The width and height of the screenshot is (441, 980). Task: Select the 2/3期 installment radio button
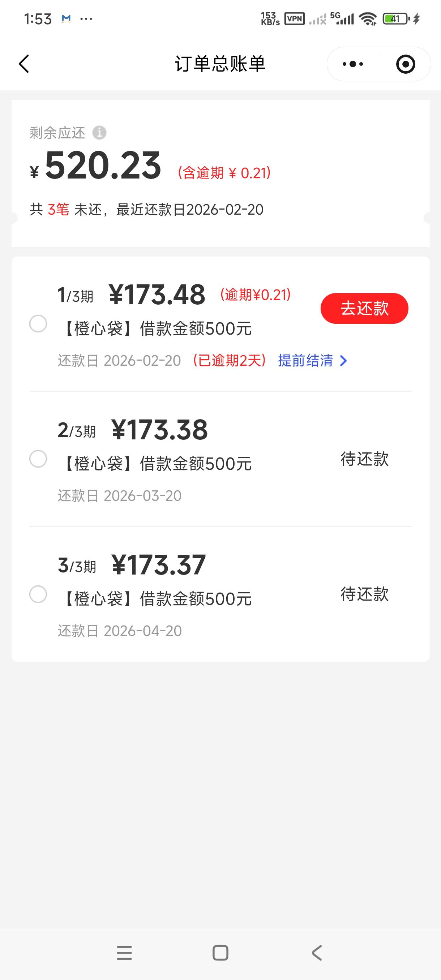click(38, 459)
